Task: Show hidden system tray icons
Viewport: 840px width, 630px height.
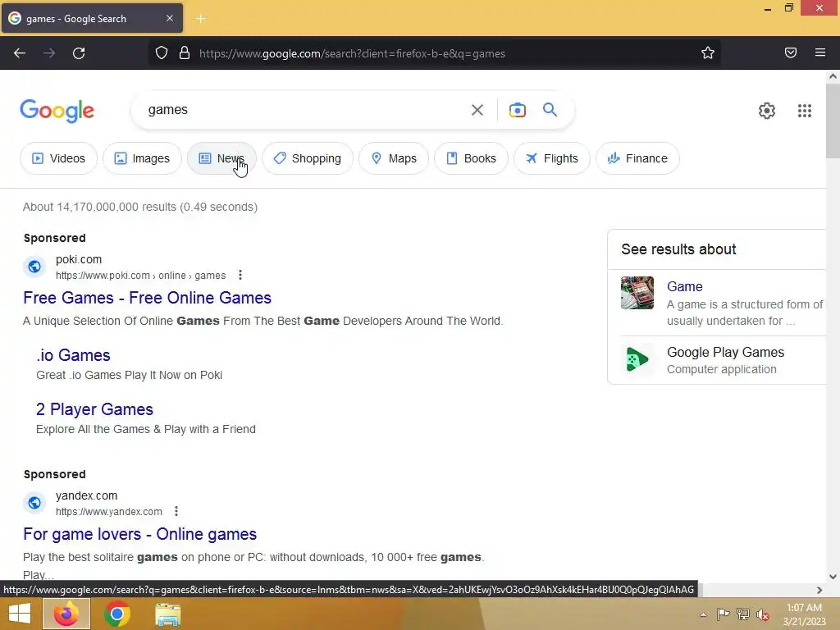Action: (703, 614)
